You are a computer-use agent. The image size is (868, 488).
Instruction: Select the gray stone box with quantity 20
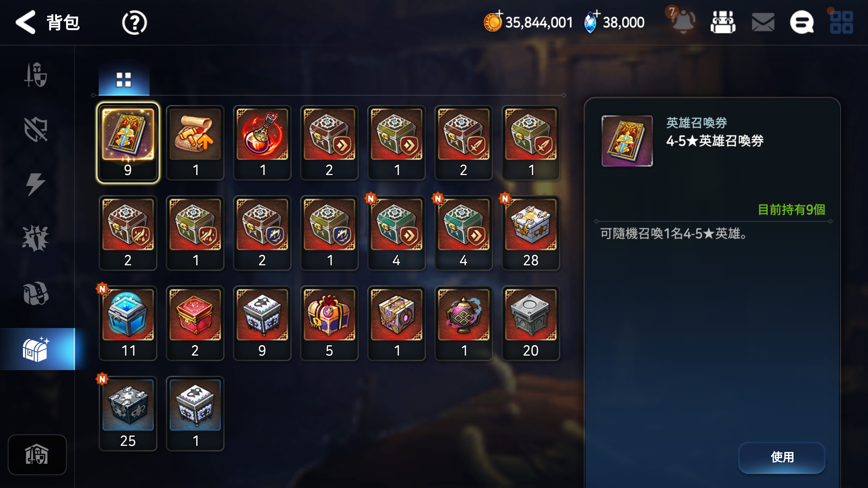(531, 323)
